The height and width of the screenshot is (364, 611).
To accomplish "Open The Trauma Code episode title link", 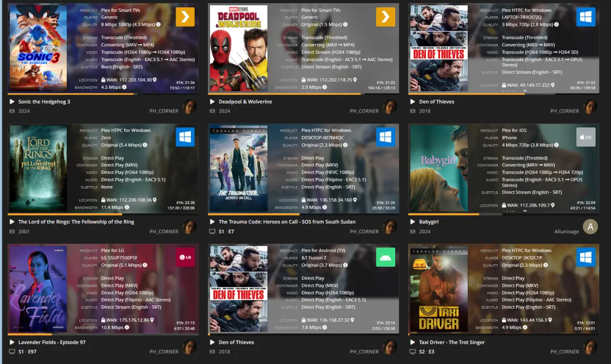I will pos(287,222).
